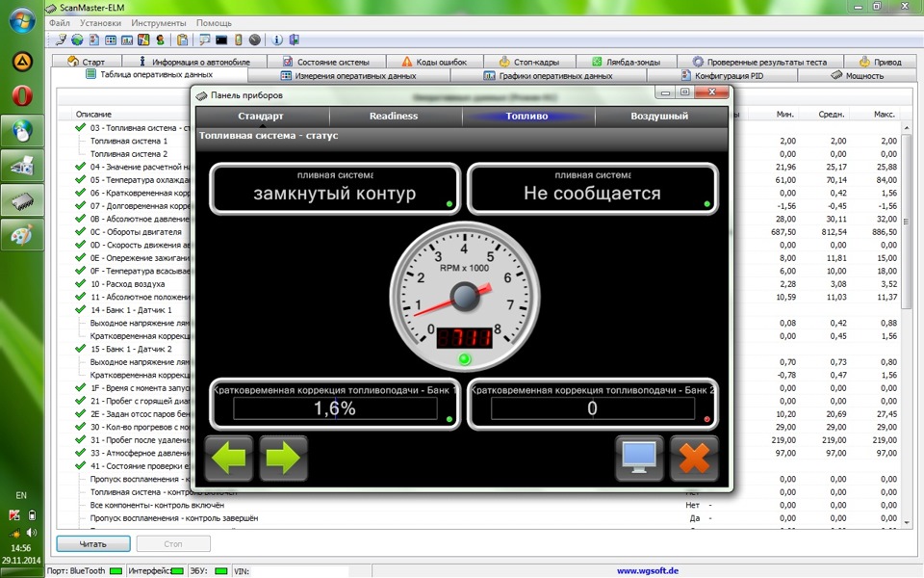The height and width of the screenshot is (578, 924).
Task: Open the Коды ошибок tab
Action: point(434,62)
